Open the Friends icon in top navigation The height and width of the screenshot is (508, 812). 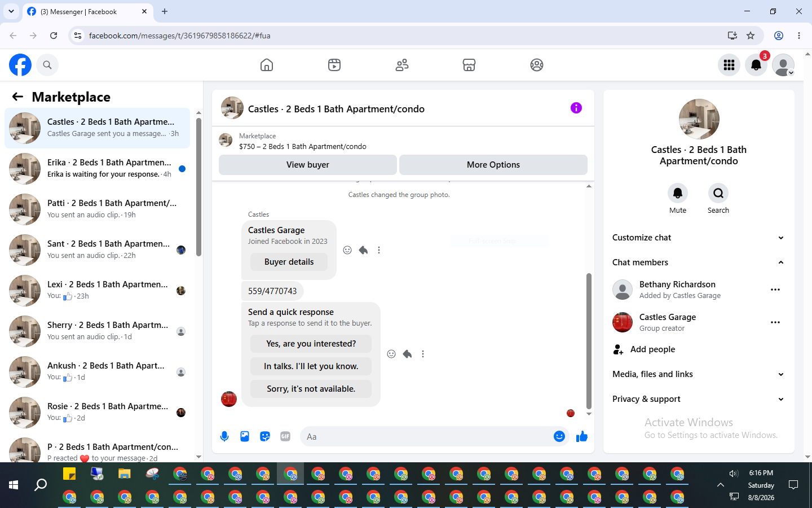(x=402, y=65)
